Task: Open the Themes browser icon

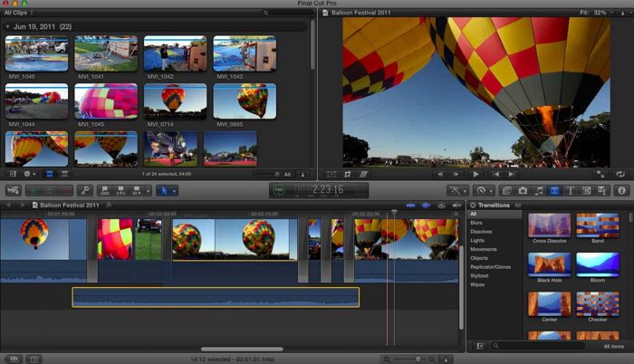Action: (x=602, y=190)
